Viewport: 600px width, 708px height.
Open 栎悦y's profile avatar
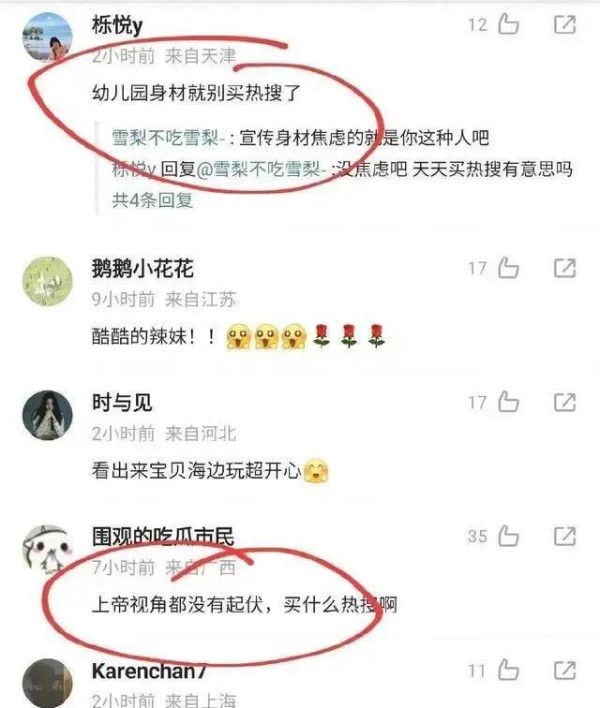[x=47, y=37]
